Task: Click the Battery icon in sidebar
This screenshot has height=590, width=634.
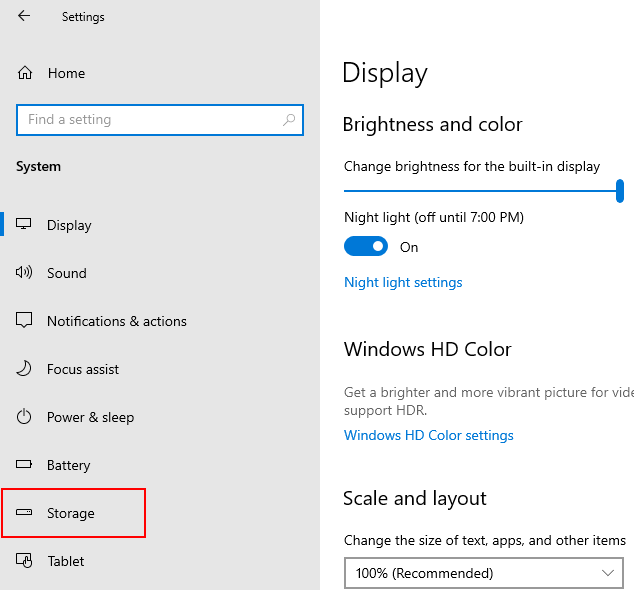Action: pos(24,464)
